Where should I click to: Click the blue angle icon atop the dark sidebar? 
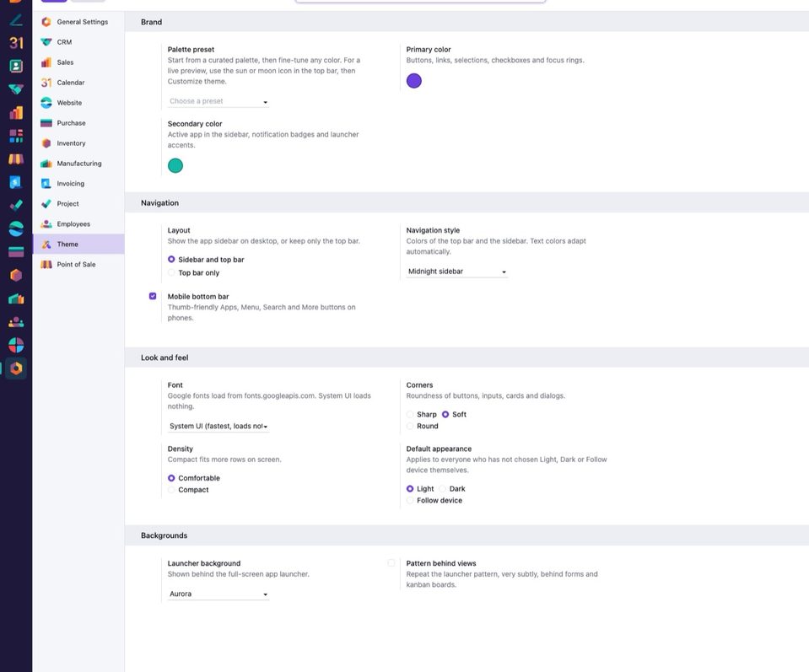pos(16,20)
